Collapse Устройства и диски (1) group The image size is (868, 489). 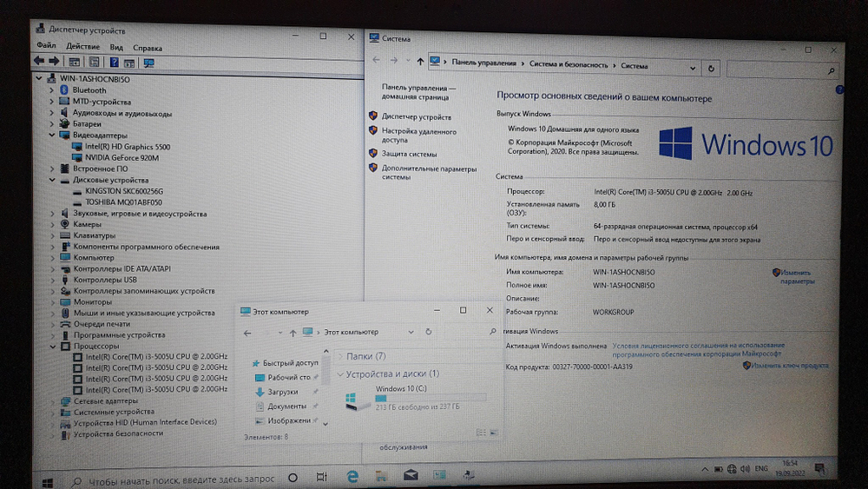(340, 374)
